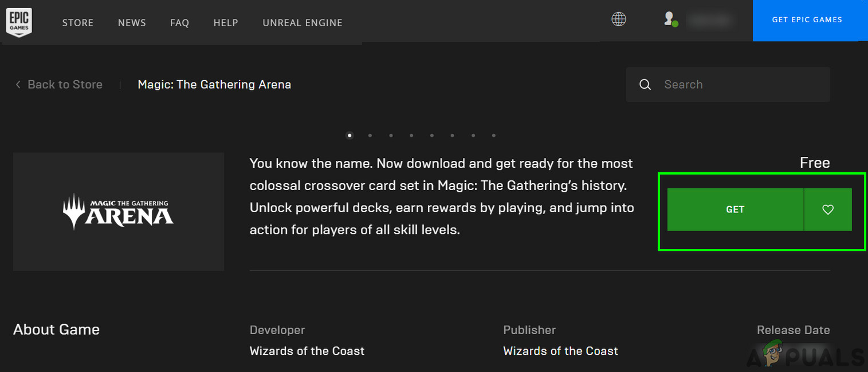
Task: Click the Epic Games logo
Action: pos(18,22)
